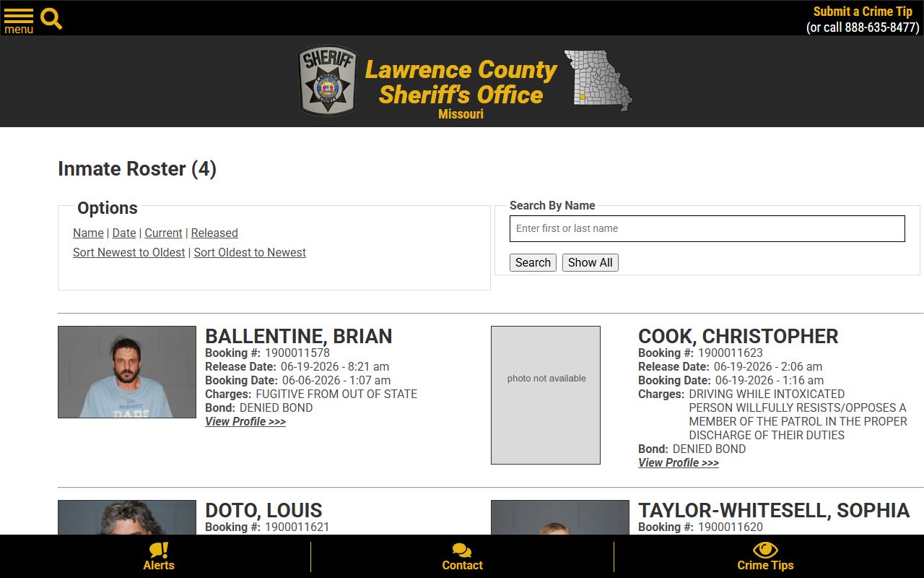
Task: Click Ballentine's booking date 06-06-2026 - 1:07 am
Action: click(x=336, y=380)
